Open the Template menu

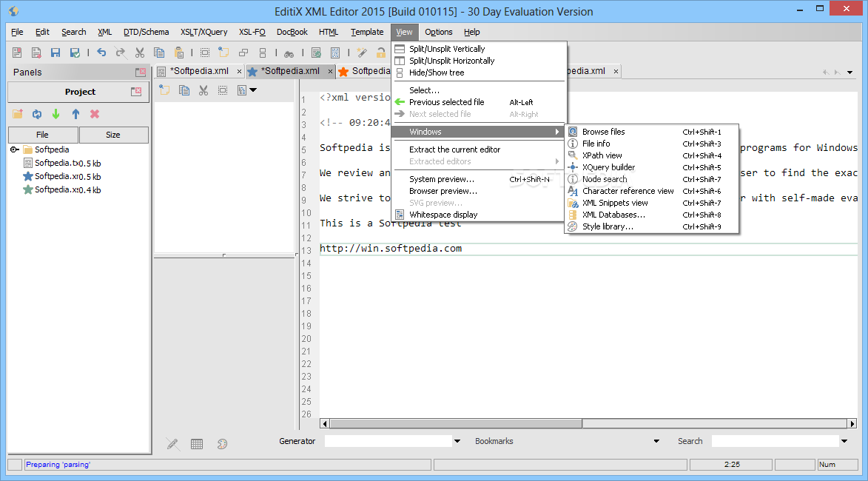[x=367, y=32]
